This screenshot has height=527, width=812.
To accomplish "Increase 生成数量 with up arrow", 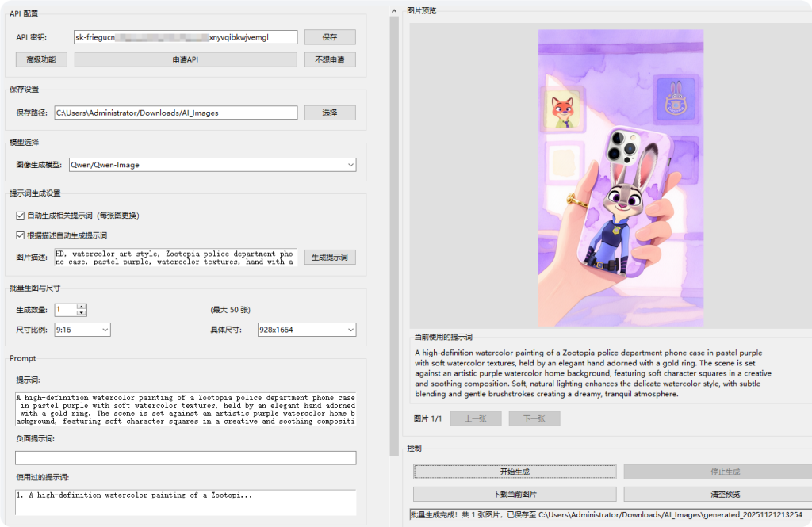I will point(82,307).
